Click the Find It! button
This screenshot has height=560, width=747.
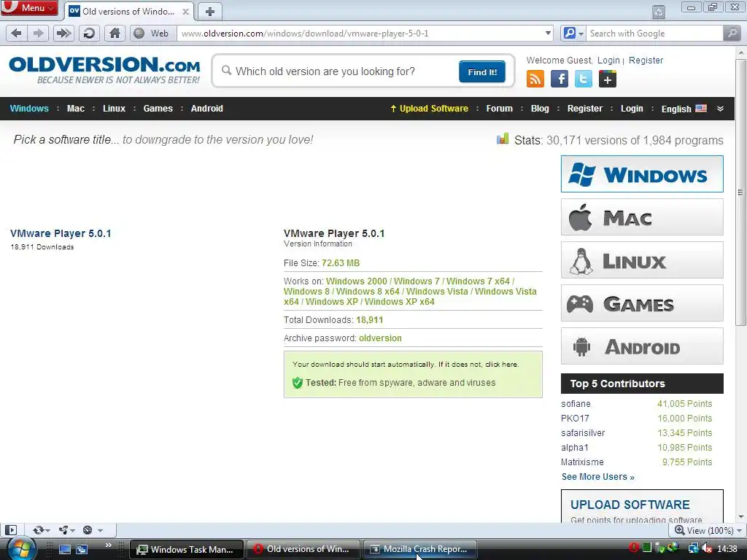[x=482, y=72]
